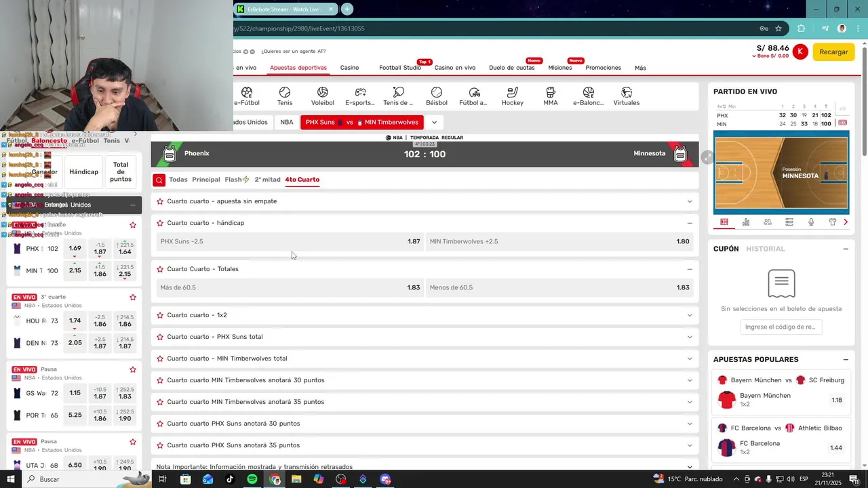Open the statistics bar chart icon in live panel
Screen dimensions: 868x488
[x=746, y=222]
